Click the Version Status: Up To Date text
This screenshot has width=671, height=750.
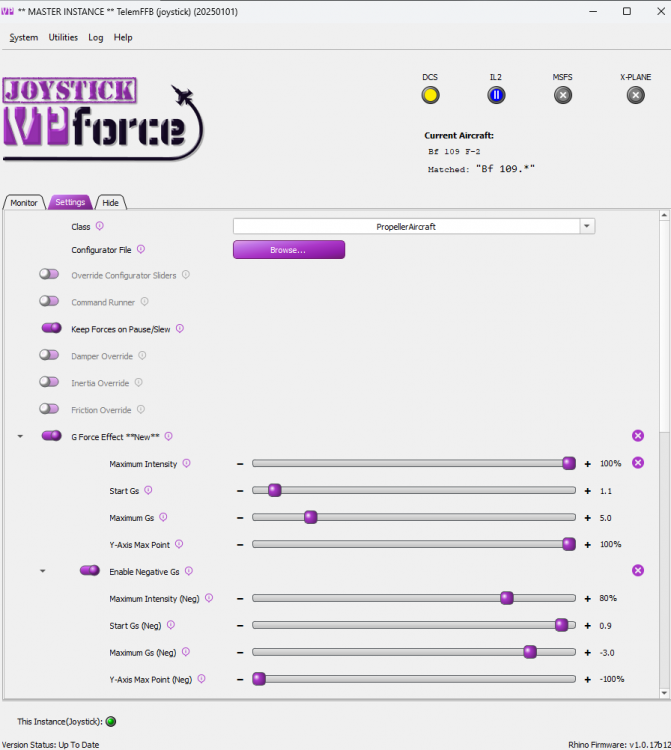click(51, 745)
